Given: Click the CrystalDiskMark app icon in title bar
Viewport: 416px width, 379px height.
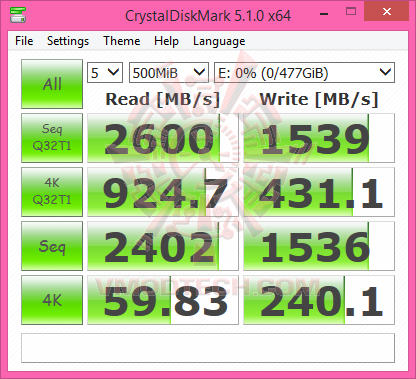Looking at the screenshot, I should [18, 14].
